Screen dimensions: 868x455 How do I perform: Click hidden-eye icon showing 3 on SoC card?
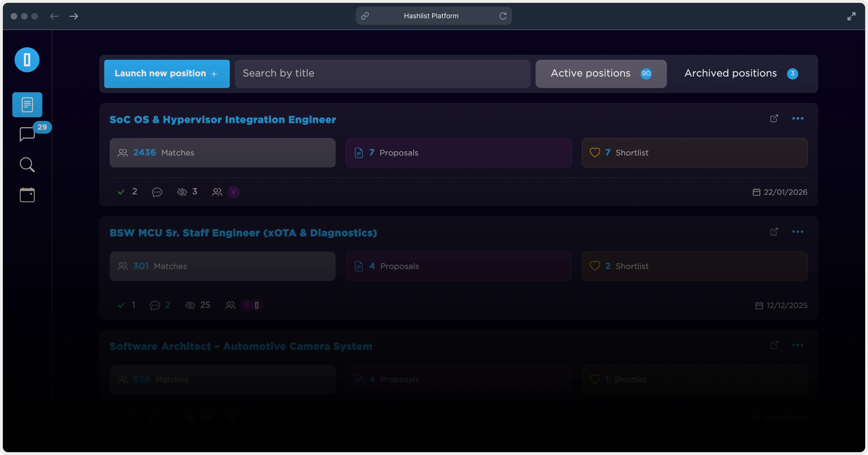pyautogui.click(x=182, y=192)
